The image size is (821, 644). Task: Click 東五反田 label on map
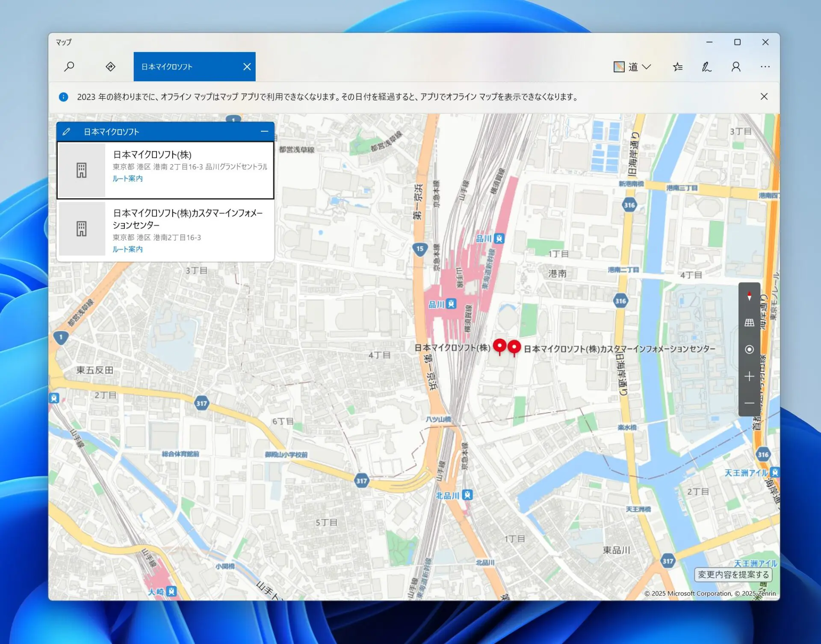click(95, 370)
